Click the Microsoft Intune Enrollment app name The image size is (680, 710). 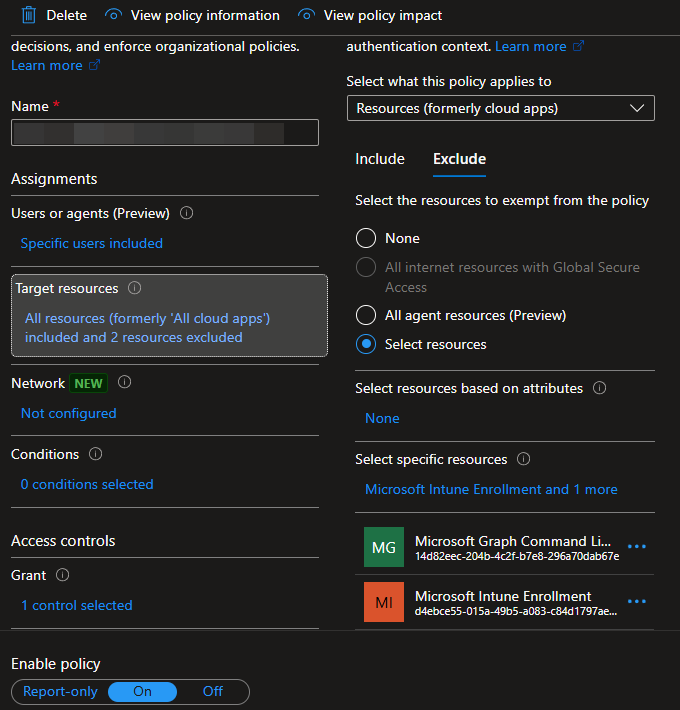[x=503, y=596]
